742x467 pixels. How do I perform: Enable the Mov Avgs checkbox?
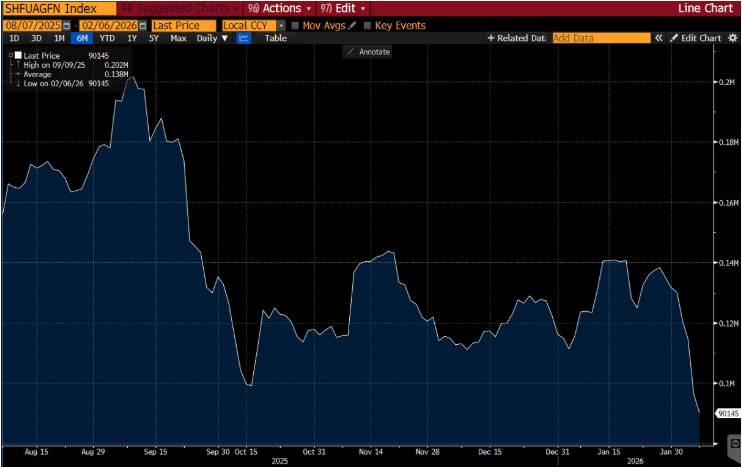point(295,26)
